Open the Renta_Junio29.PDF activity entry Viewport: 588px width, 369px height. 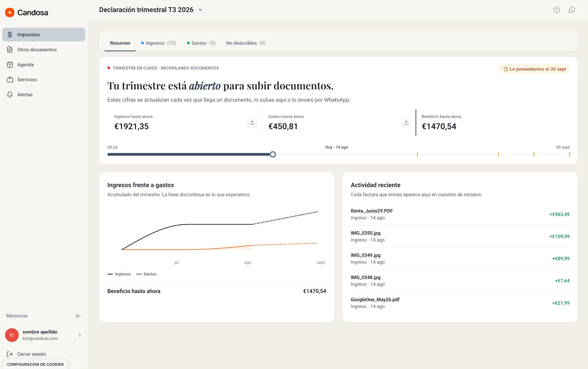(x=460, y=214)
